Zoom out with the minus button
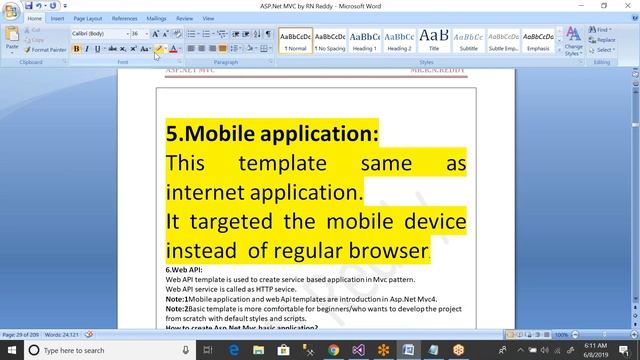640x360 pixels. [575, 335]
